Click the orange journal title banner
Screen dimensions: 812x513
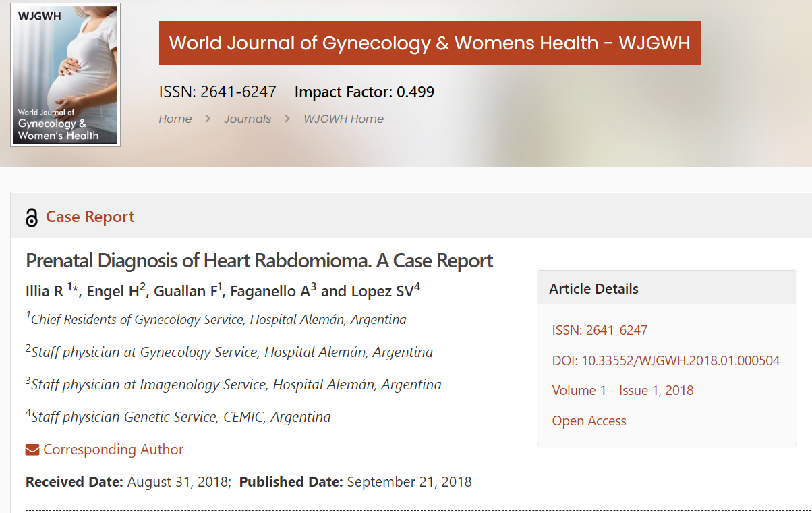(x=430, y=43)
